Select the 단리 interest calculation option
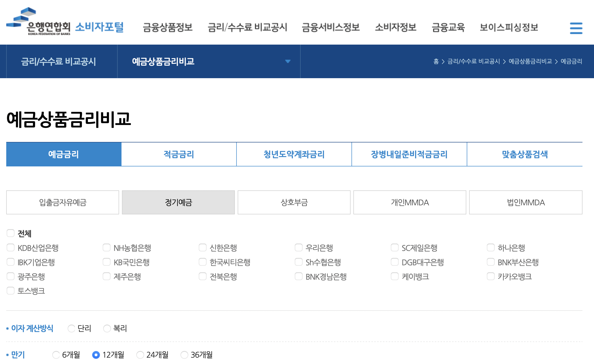Image resolution: width=594 pixels, height=364 pixels. pos(71,328)
